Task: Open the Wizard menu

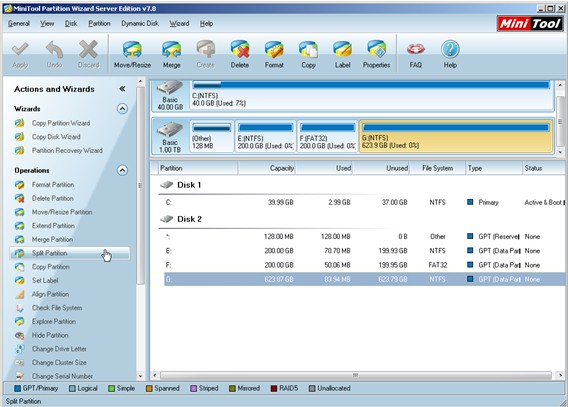Action: (x=179, y=24)
